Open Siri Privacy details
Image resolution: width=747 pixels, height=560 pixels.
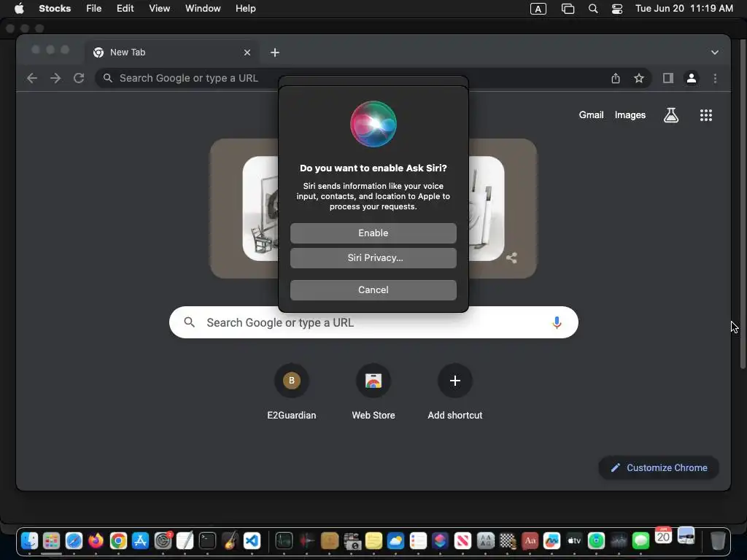click(373, 257)
